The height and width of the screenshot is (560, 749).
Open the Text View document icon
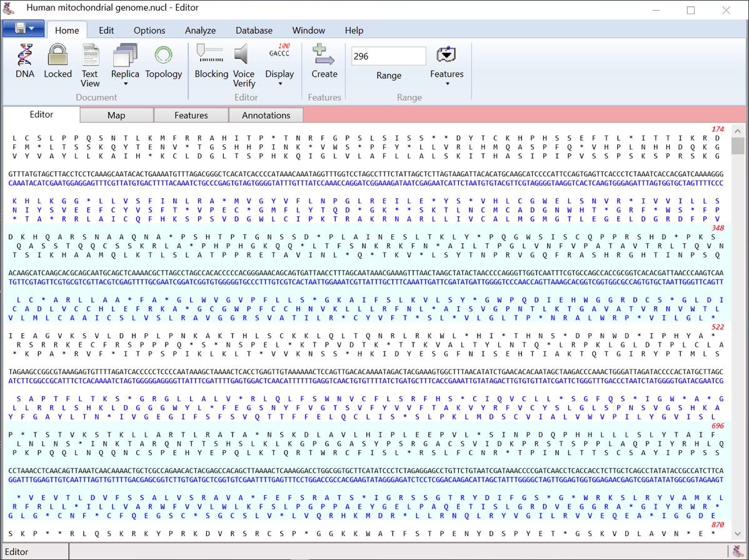(x=90, y=56)
